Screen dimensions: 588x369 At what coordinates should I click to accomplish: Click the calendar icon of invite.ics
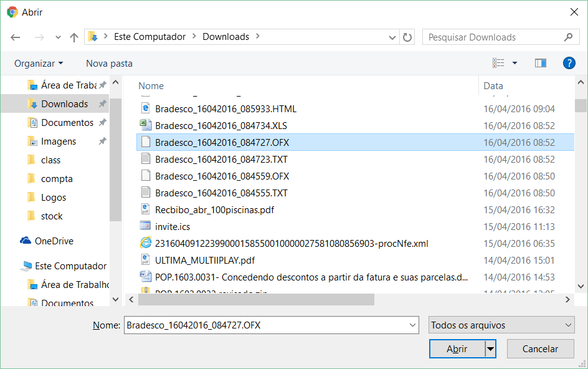pos(146,226)
